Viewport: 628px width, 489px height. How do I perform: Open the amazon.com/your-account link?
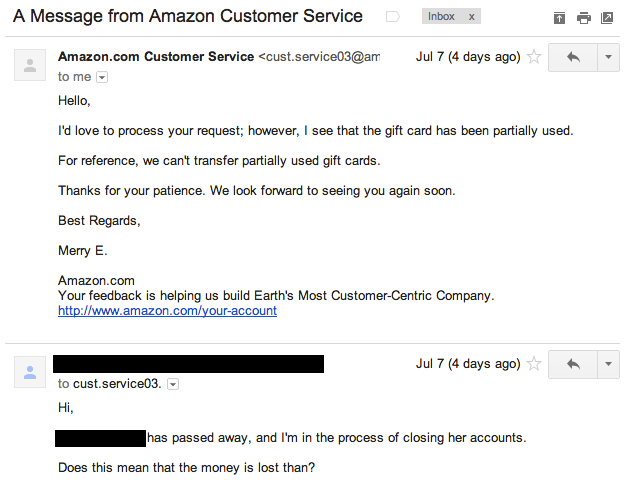point(167,311)
